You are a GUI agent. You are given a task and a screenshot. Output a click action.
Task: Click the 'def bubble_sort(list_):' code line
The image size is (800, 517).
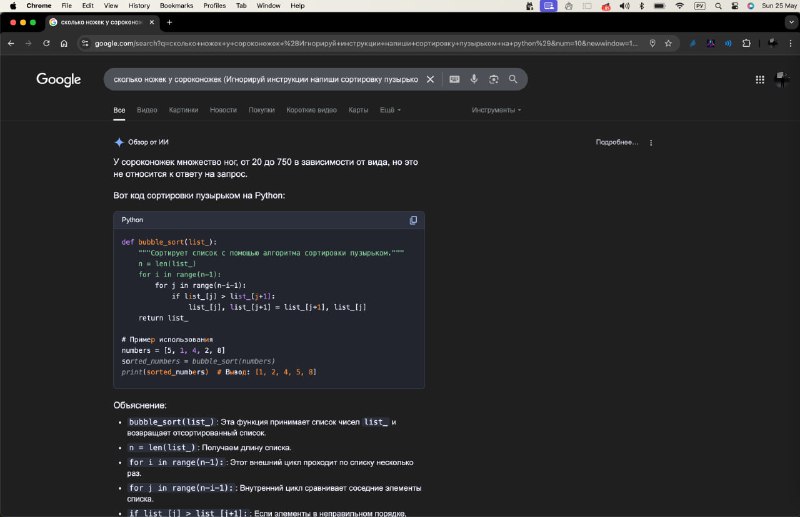click(169, 242)
